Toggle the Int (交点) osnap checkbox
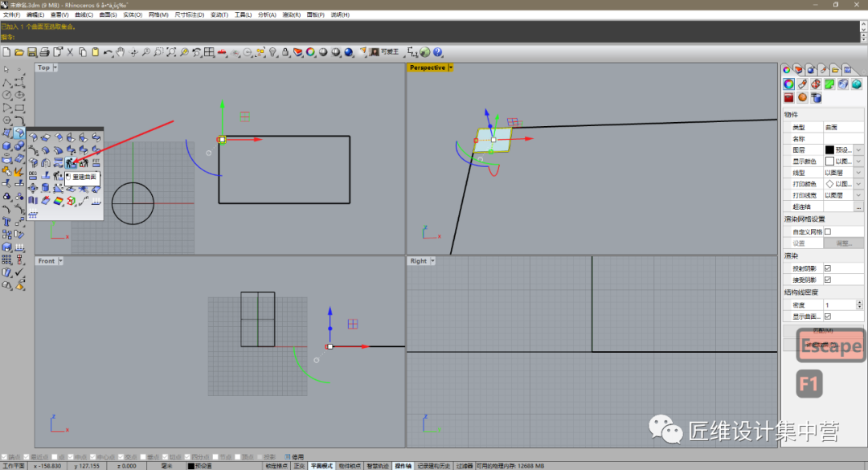The height and width of the screenshot is (470, 868). [121, 457]
